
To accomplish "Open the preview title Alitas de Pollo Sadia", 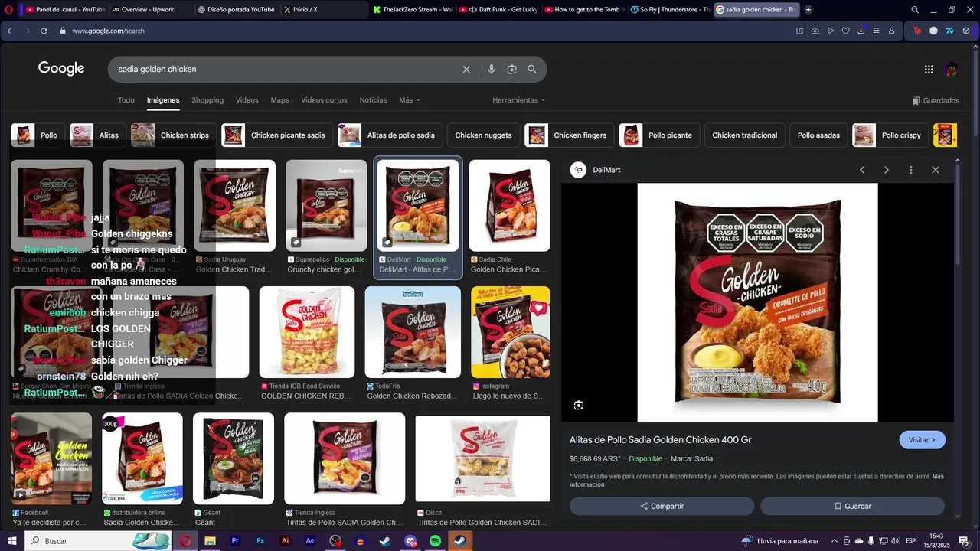I will (x=661, y=440).
